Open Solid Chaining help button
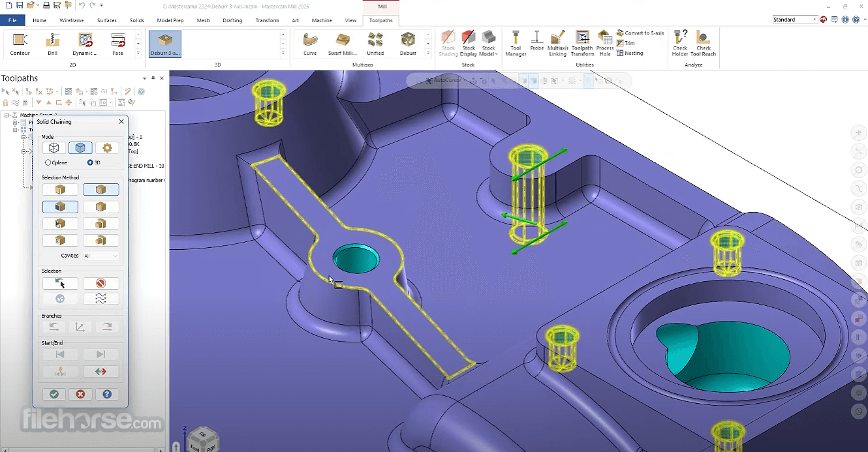868x452 pixels. pyautogui.click(x=107, y=394)
